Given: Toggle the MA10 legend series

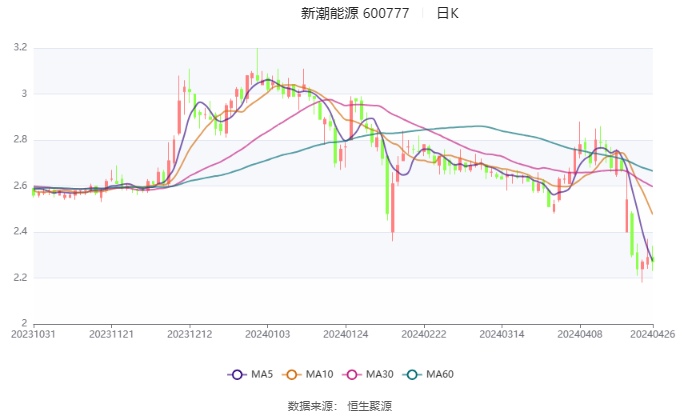Looking at the screenshot, I should pos(307,374).
